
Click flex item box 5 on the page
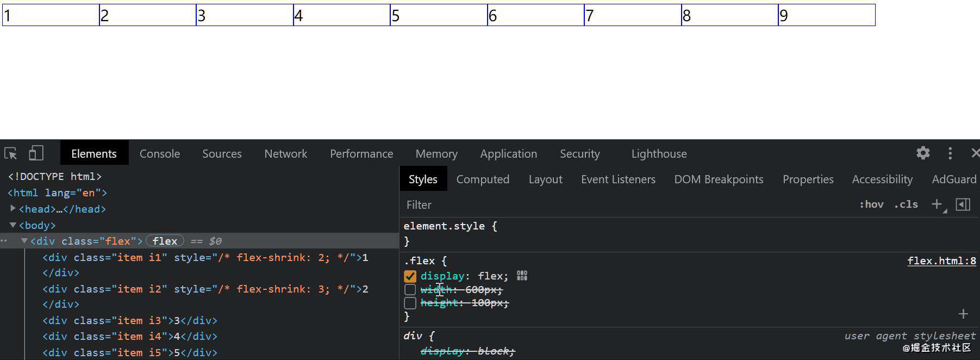[x=439, y=15]
